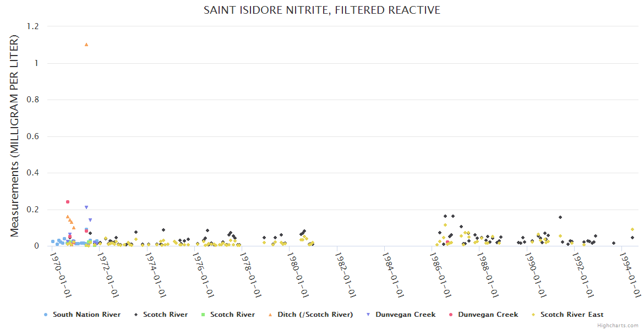Toggle the South Nation River series label
This screenshot has height=330, width=644.
tap(86, 315)
